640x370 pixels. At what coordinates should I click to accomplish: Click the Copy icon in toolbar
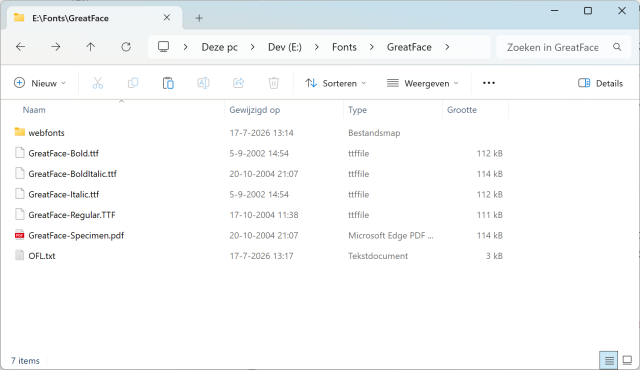(x=133, y=83)
